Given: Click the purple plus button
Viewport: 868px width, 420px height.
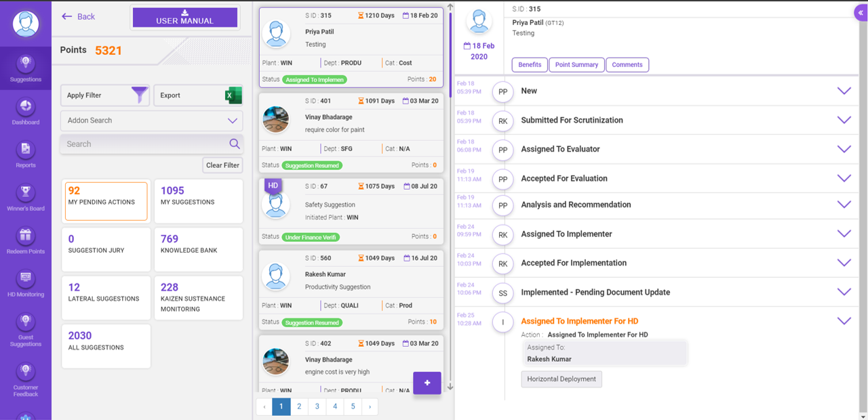Looking at the screenshot, I should pyautogui.click(x=427, y=383).
